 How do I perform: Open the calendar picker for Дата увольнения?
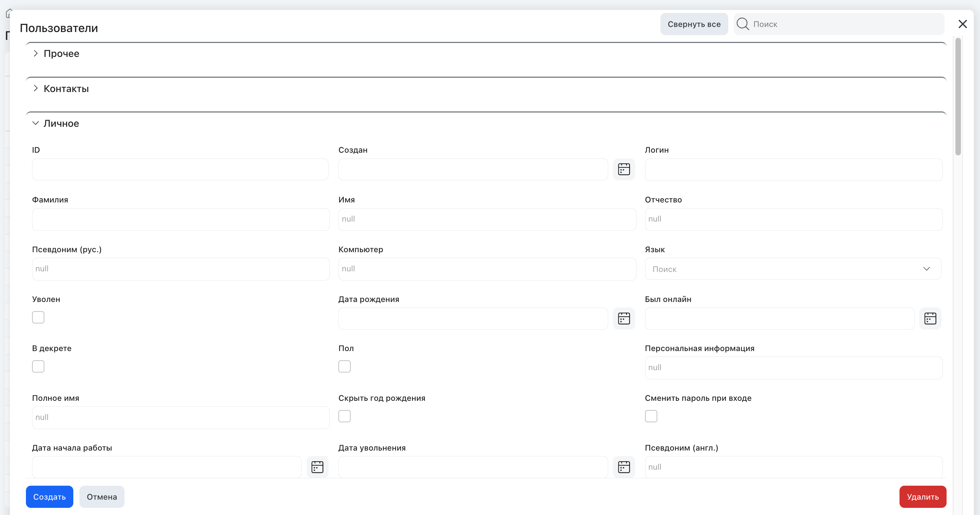tap(624, 467)
